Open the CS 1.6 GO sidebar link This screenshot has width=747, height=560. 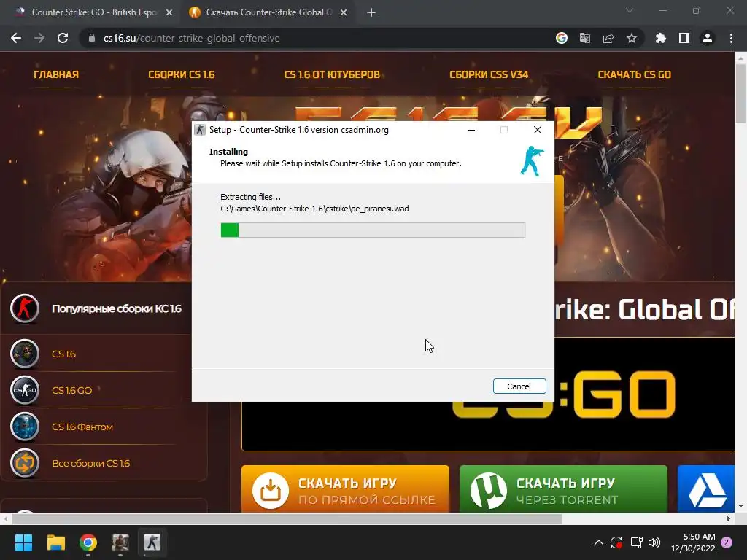72,391
